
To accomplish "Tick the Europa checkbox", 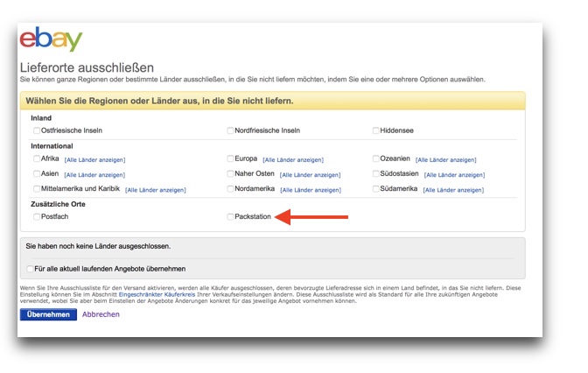I will (230, 158).
